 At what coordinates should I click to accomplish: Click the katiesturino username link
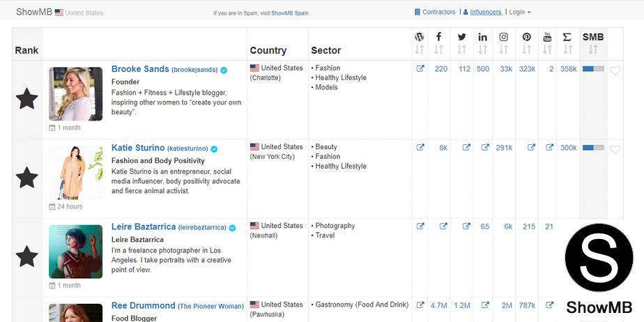point(187,148)
